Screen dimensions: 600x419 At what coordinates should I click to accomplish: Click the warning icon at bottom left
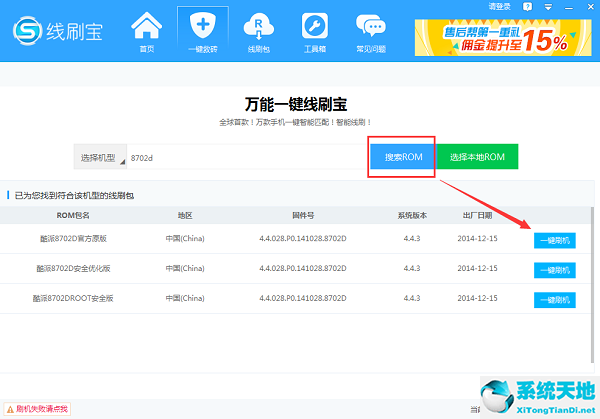coord(9,409)
